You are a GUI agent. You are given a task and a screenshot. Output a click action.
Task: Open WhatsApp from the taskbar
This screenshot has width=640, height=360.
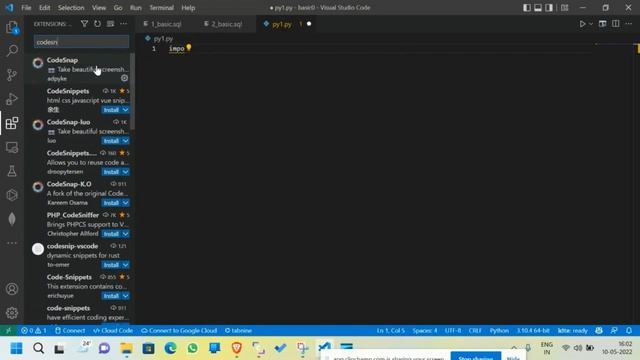[192, 348]
